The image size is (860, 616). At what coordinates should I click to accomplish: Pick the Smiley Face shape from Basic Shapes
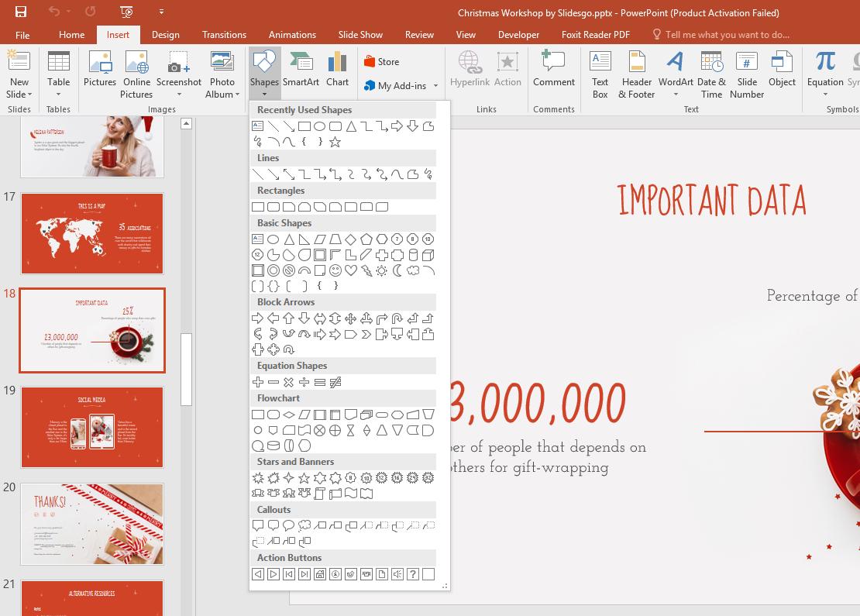335,270
